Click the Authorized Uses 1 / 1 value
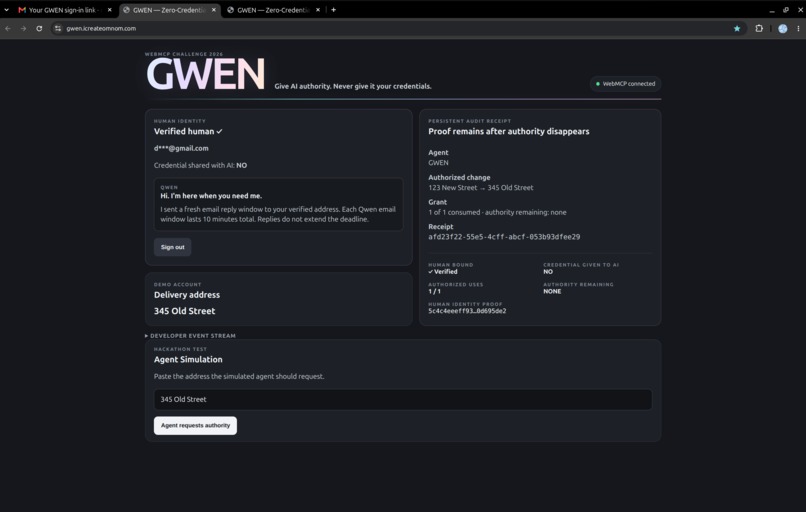Viewport: 806px width, 512px height. tap(434, 291)
